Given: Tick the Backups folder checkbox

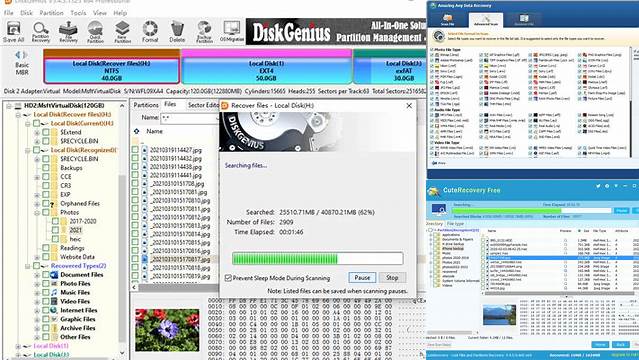Looking at the screenshot, I should tap(46, 168).
